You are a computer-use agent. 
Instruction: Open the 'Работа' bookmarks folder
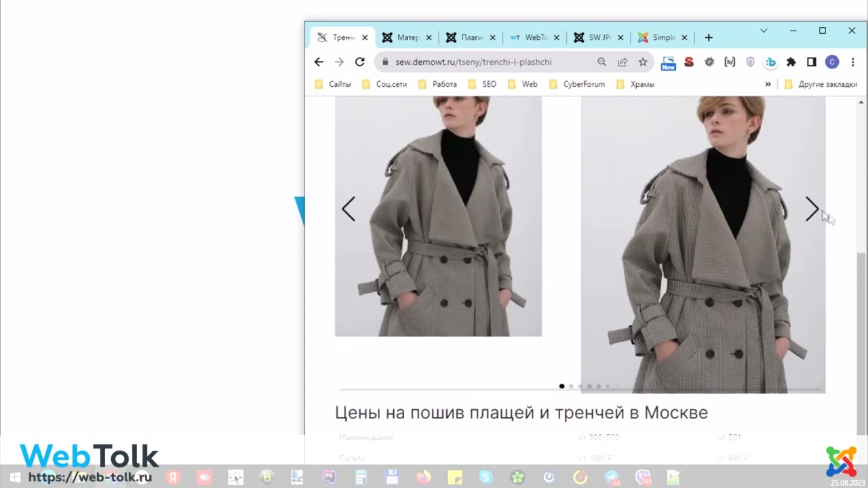(x=437, y=84)
